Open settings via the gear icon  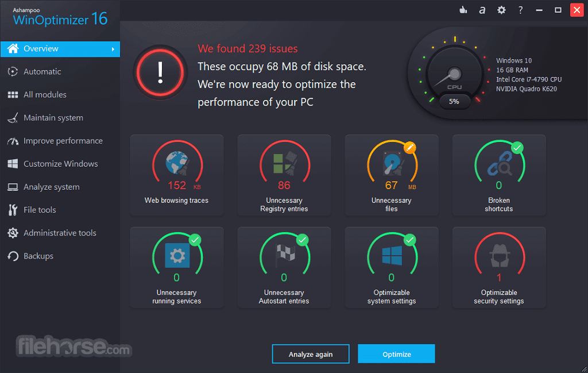pyautogui.click(x=501, y=10)
